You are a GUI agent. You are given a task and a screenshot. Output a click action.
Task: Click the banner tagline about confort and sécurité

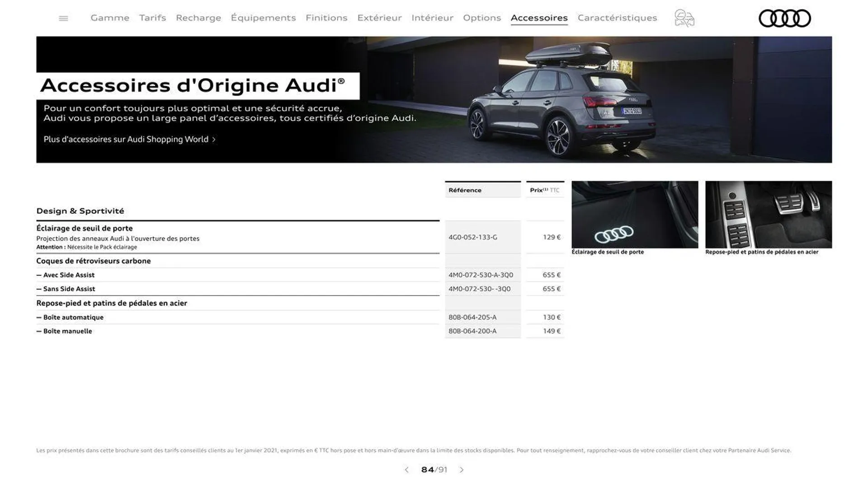click(x=230, y=113)
